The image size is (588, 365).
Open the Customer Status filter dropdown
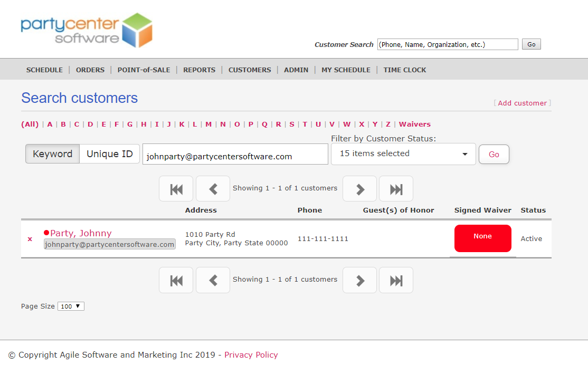(x=403, y=153)
